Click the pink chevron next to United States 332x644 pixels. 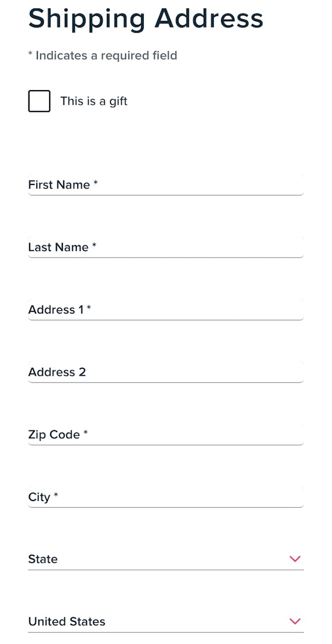(295, 621)
